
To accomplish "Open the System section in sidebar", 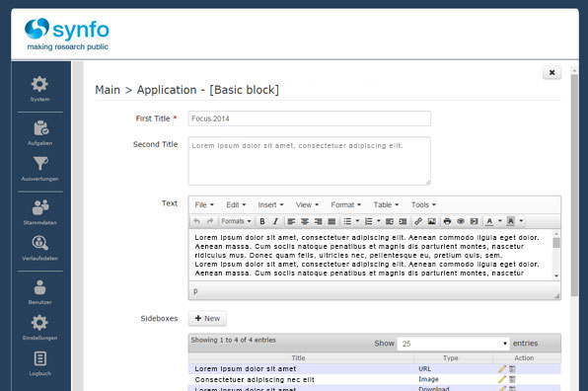I will click(x=39, y=89).
